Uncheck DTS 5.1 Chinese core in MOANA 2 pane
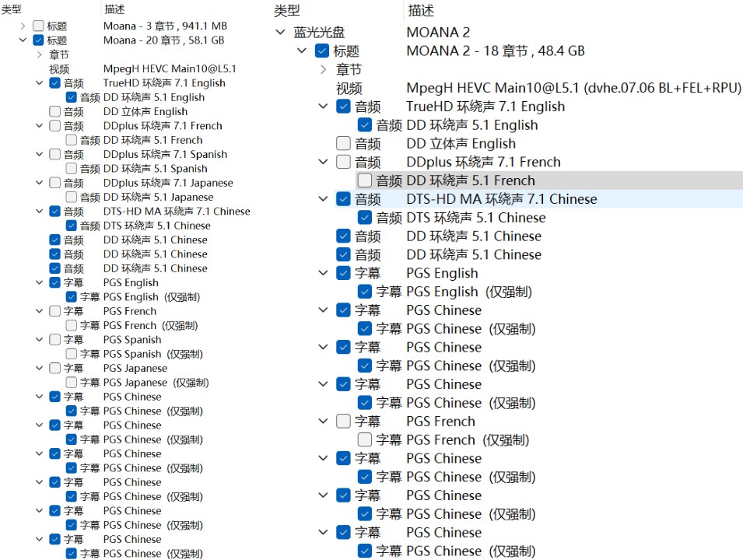Screen dimensions: 743x560 [x=364, y=218]
